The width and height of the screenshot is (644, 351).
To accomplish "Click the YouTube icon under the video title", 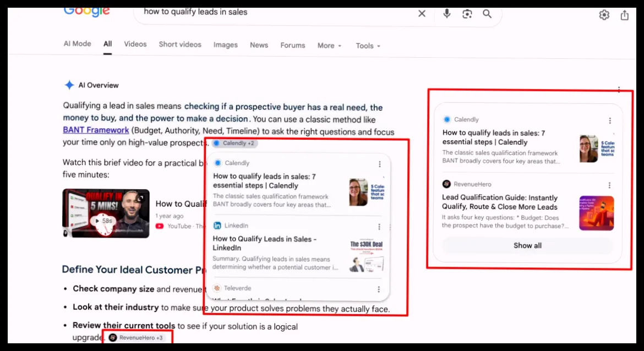I will click(x=160, y=226).
